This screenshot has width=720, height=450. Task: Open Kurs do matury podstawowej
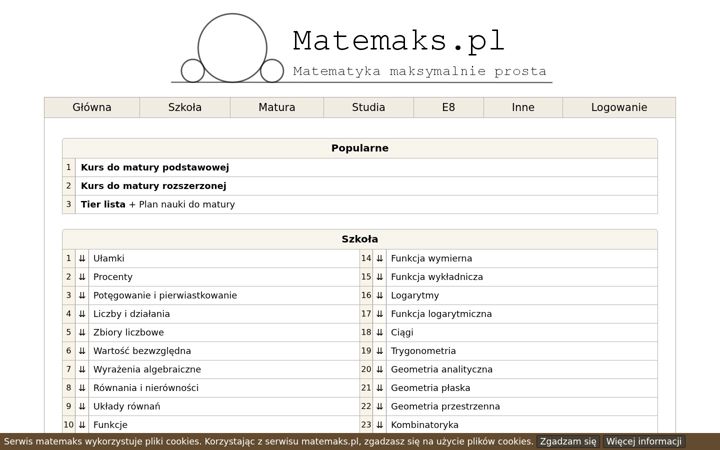point(155,168)
